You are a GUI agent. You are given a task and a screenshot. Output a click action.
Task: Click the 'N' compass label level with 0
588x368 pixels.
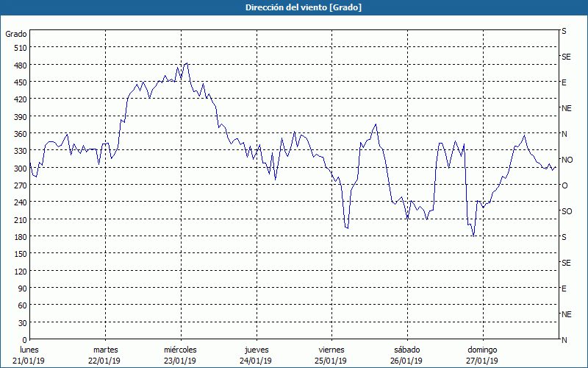click(x=564, y=340)
